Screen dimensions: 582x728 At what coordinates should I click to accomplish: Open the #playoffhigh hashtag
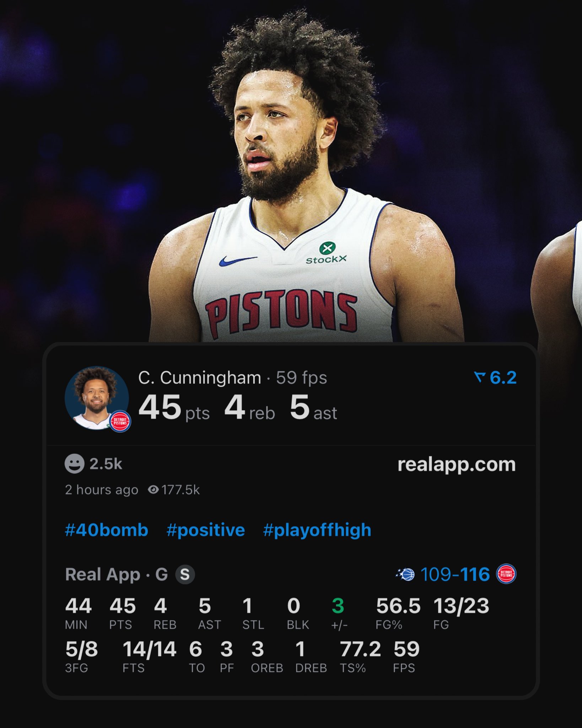pos(317,530)
